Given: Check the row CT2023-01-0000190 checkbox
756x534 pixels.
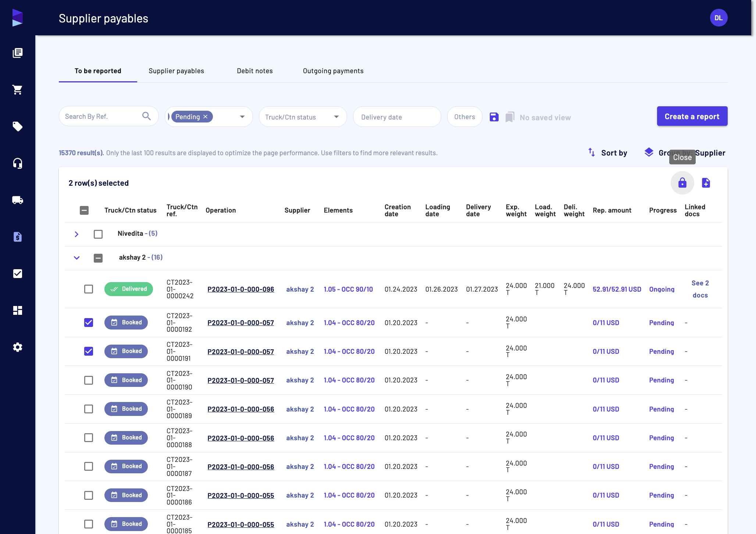Looking at the screenshot, I should (89, 380).
